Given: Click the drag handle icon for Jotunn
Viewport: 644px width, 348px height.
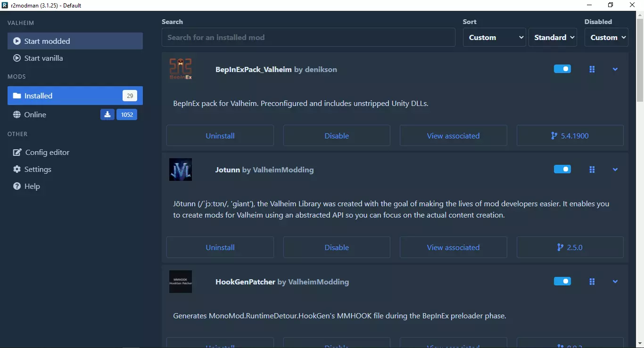Looking at the screenshot, I should point(592,170).
